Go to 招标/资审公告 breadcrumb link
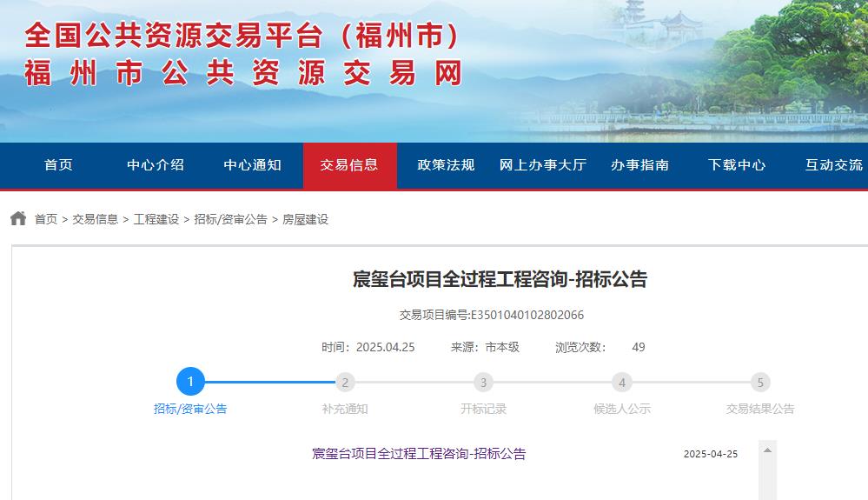This screenshot has width=868, height=500. click(230, 219)
